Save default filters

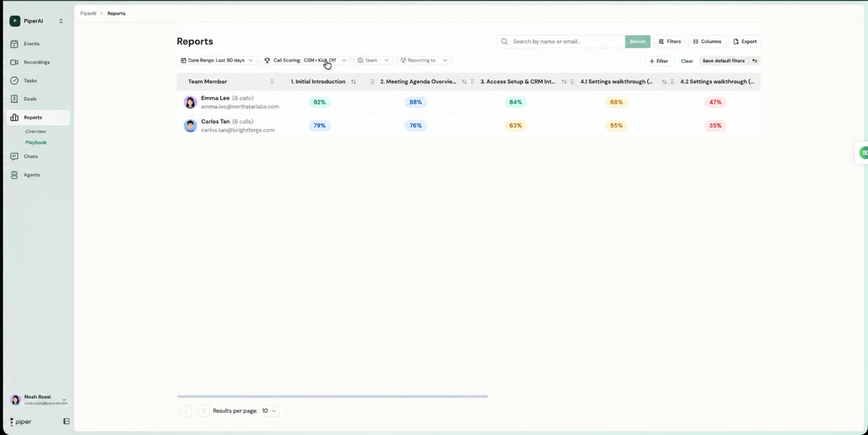[x=723, y=61]
